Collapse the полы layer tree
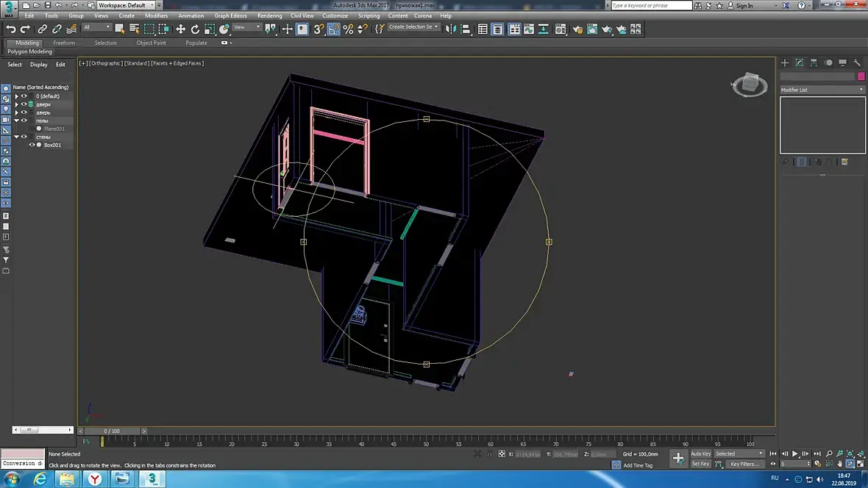Image resolution: width=868 pixels, height=488 pixels. [16, 121]
